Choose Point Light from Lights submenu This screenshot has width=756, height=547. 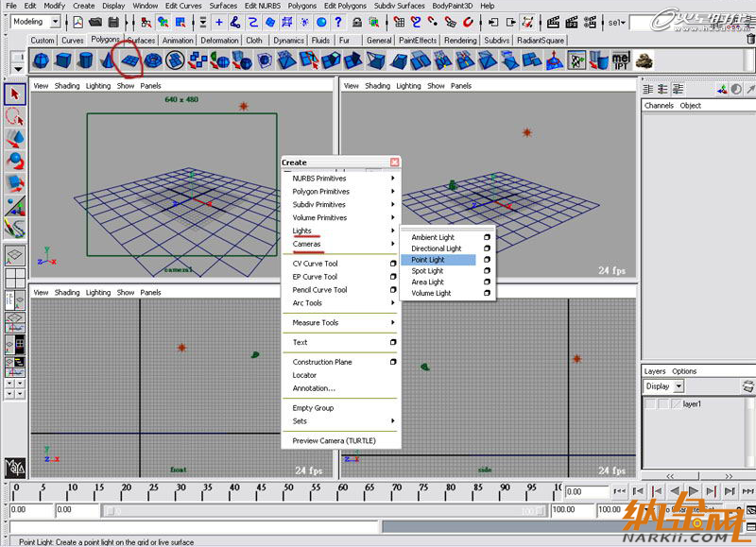tap(428, 260)
